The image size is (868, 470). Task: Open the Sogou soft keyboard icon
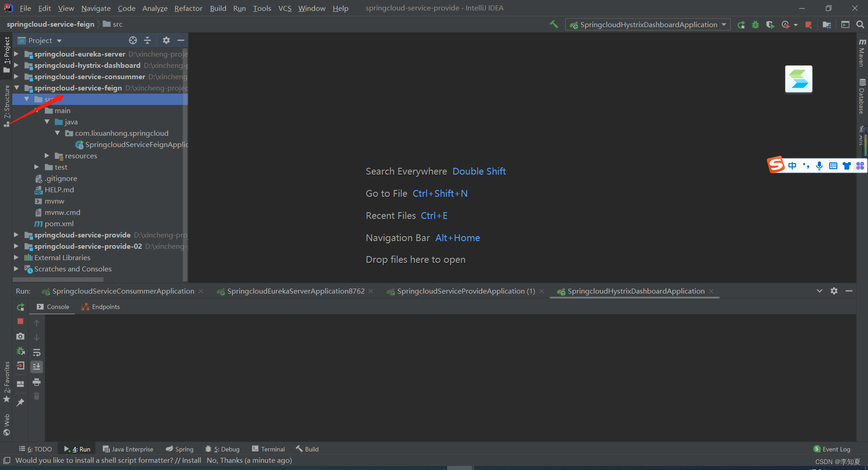click(833, 166)
